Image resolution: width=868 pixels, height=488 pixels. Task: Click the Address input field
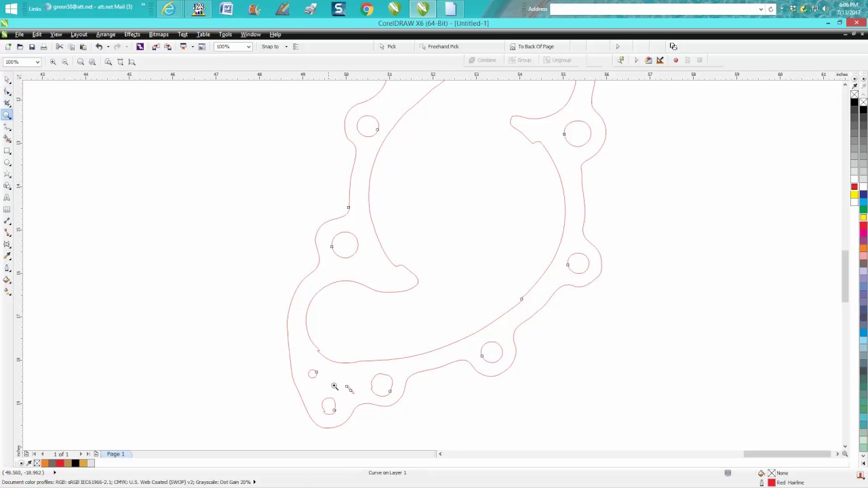click(x=654, y=9)
